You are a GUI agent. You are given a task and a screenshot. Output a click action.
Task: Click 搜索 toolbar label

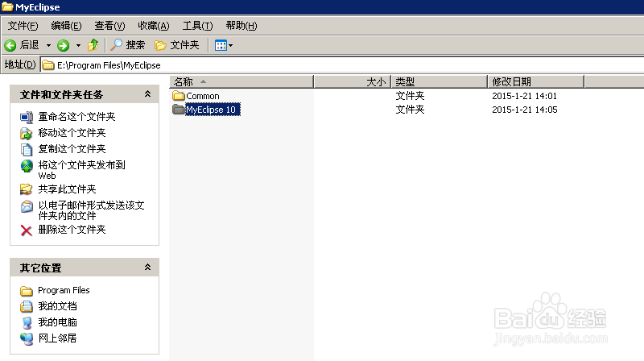click(135, 45)
